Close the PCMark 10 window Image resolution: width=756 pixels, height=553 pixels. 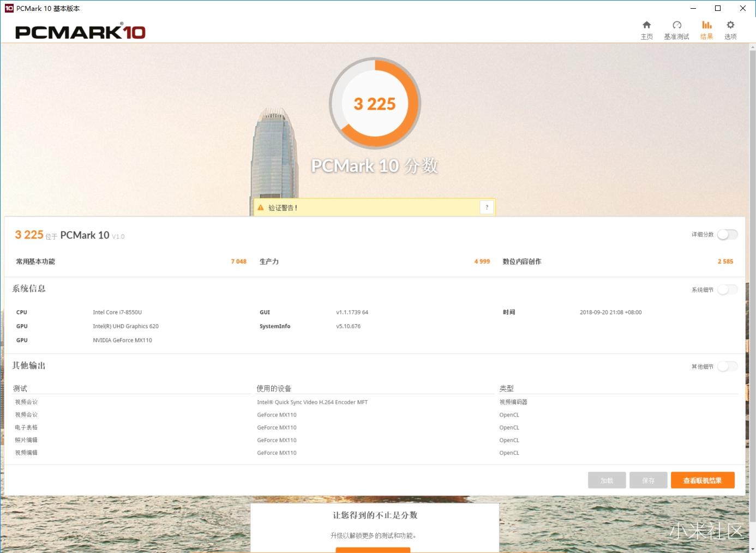(743, 8)
